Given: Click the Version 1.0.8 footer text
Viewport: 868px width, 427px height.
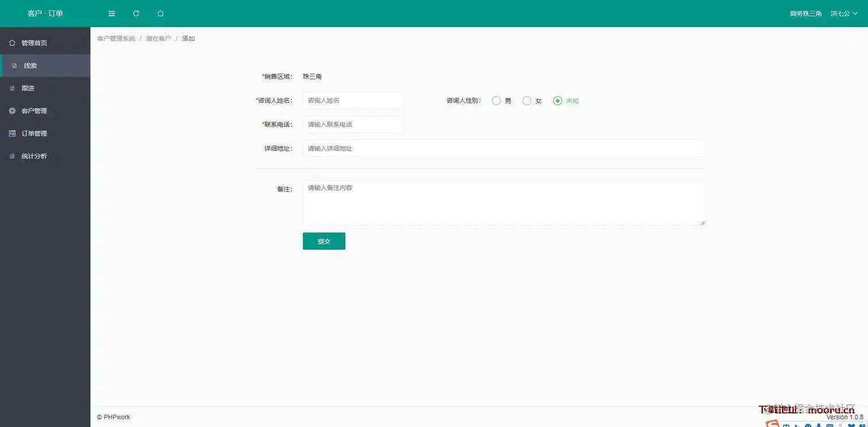Looking at the screenshot, I should 844,417.
